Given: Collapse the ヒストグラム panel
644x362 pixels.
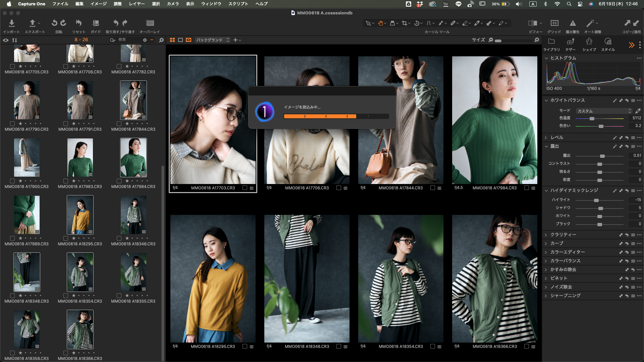Looking at the screenshot, I should (x=546, y=58).
